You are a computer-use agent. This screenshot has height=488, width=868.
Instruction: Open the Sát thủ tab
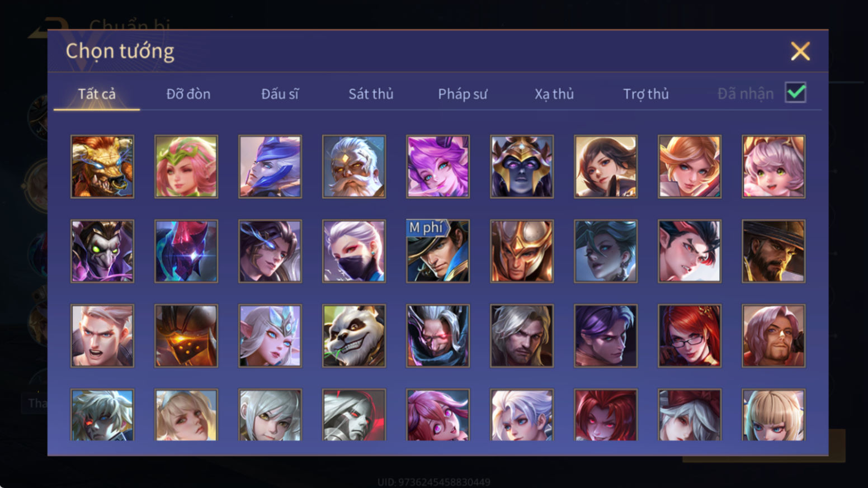[x=371, y=94]
